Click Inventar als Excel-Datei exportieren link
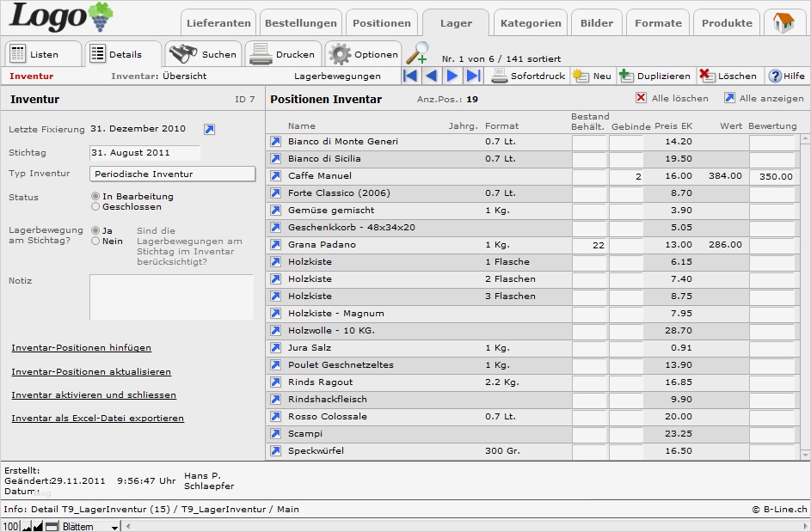 (97, 419)
